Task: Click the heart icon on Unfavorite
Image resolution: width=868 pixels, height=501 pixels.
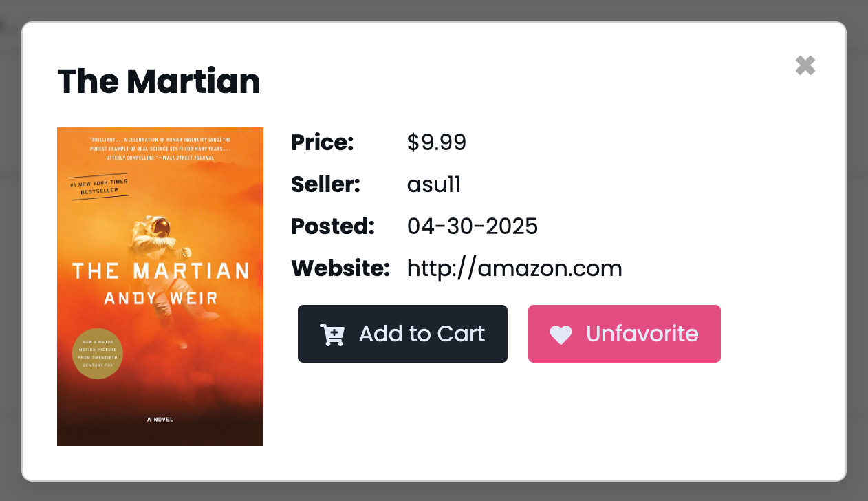Action: 561,334
